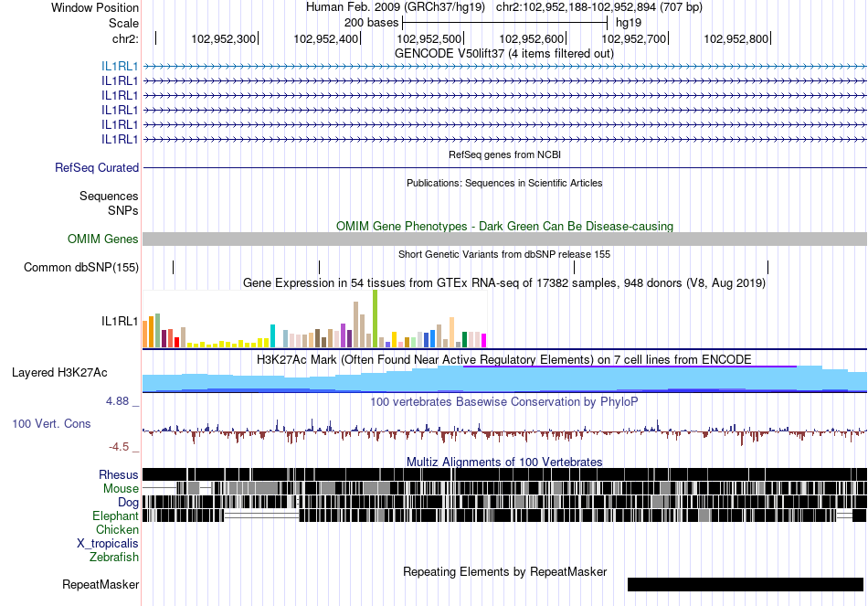Click the 'Zebrafish' species label
Screen dimensions: 868x606
click(114, 558)
